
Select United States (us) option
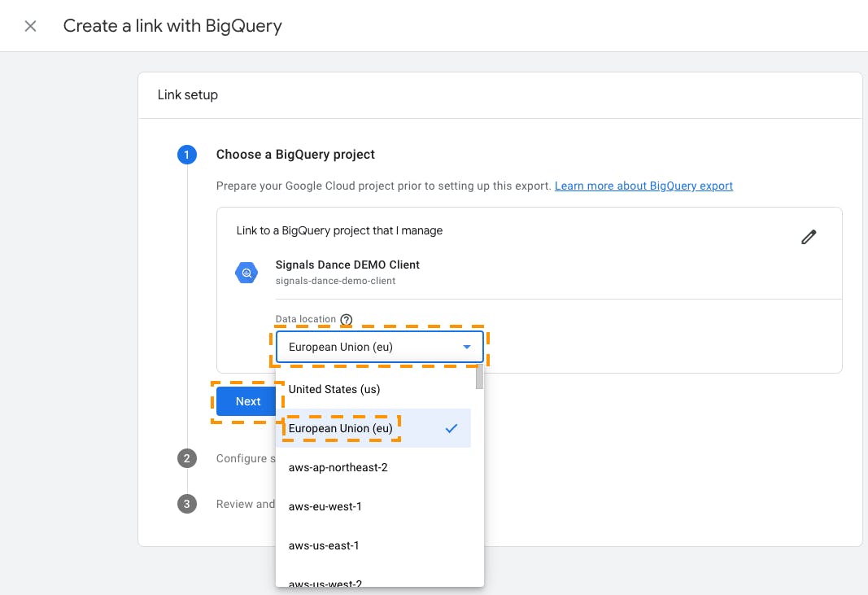click(373, 389)
